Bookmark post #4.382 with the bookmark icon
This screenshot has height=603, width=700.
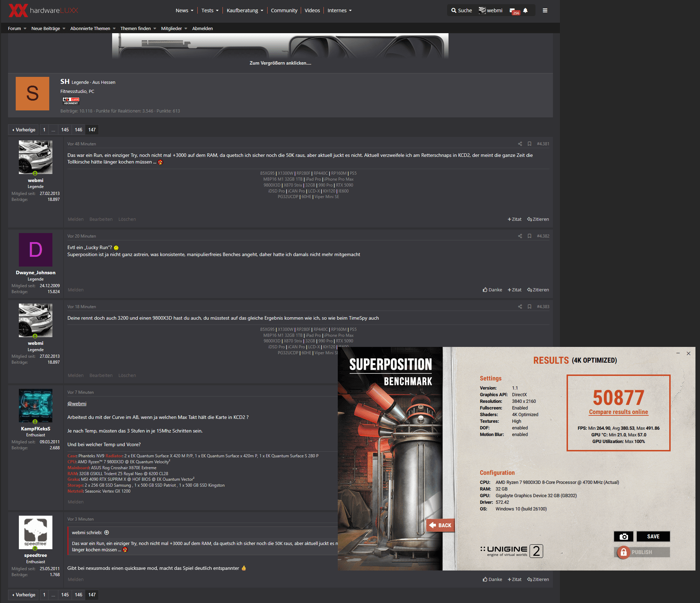pyautogui.click(x=530, y=236)
